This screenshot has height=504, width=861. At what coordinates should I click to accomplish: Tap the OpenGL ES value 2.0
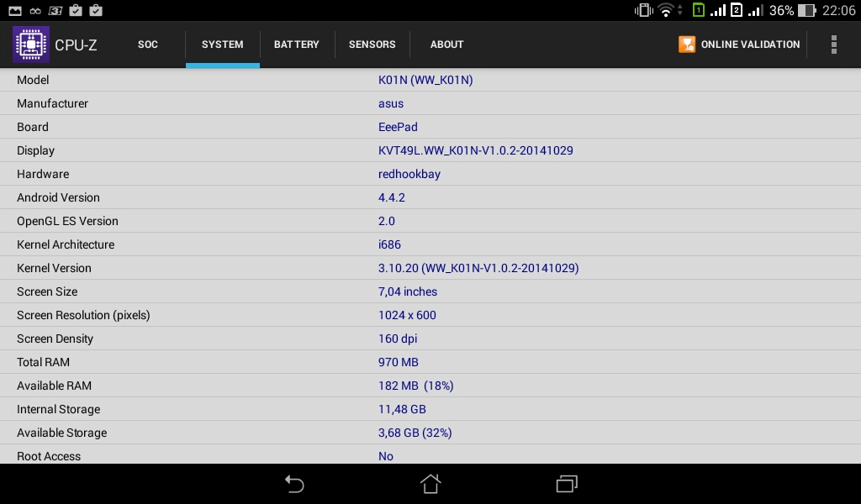click(387, 222)
